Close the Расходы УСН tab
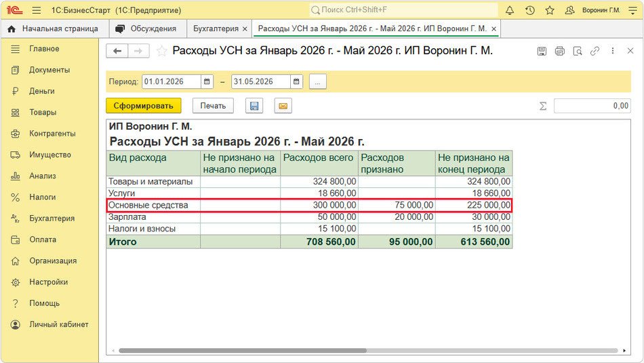 494,28
